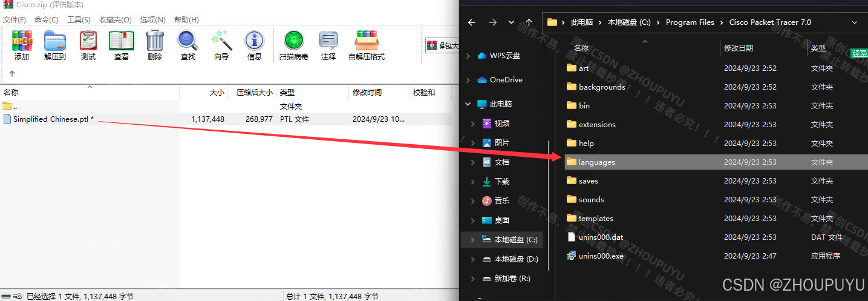Screen dimensions: 868x301
Task: Click the Wizard (向导) toolbar icon
Action: point(221,45)
